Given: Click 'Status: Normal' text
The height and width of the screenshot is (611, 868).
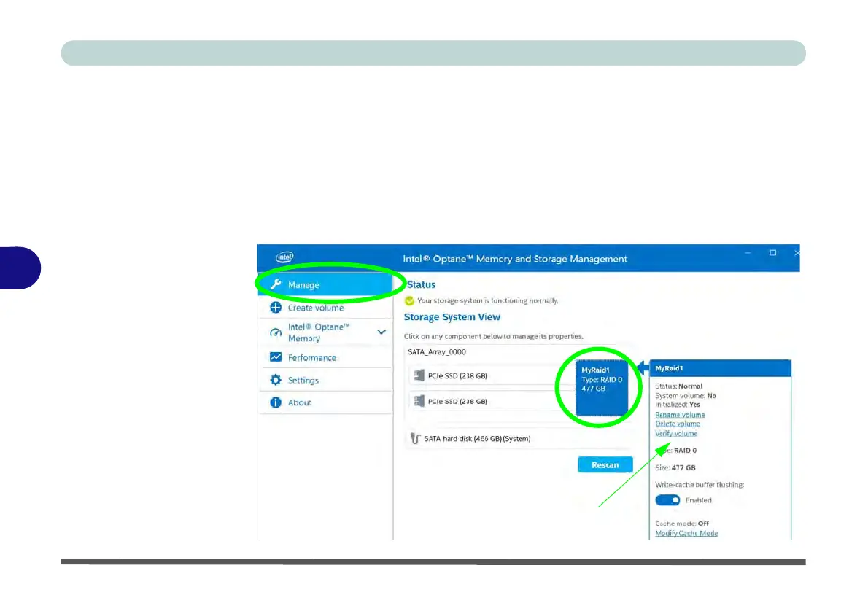Looking at the screenshot, I should [x=678, y=386].
